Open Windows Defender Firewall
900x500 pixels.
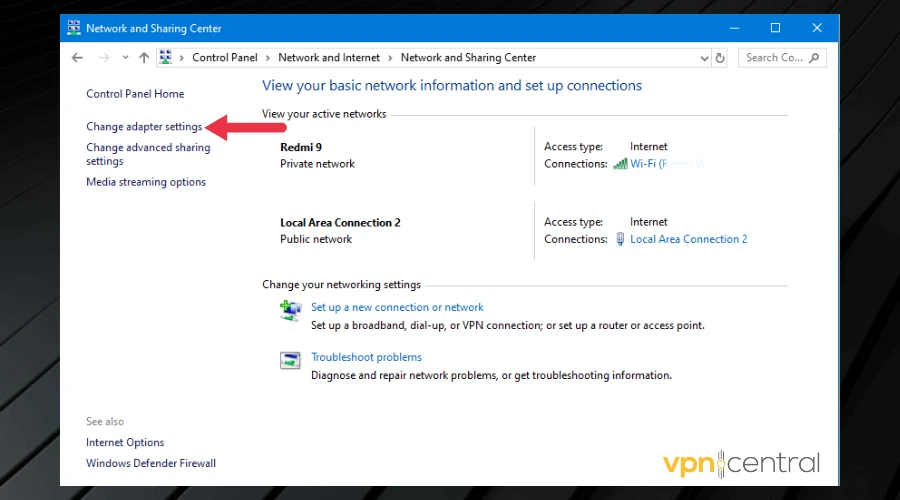pos(151,463)
